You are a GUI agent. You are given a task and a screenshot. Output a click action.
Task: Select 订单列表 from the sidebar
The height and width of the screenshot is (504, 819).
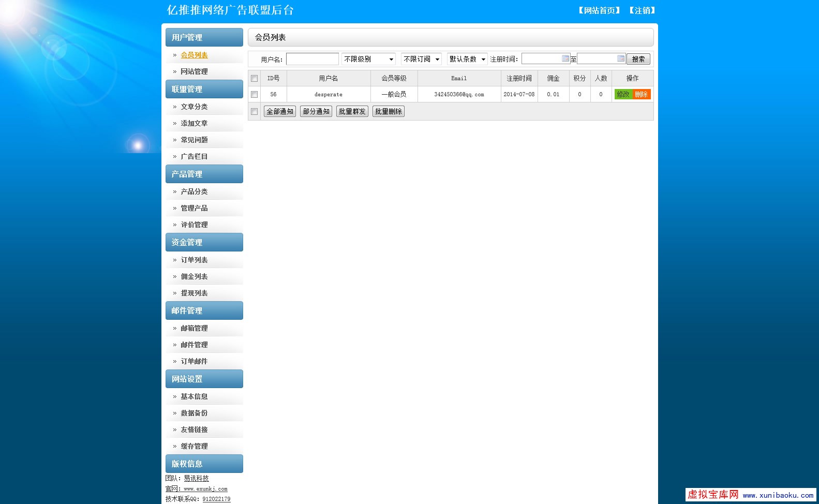tap(194, 260)
